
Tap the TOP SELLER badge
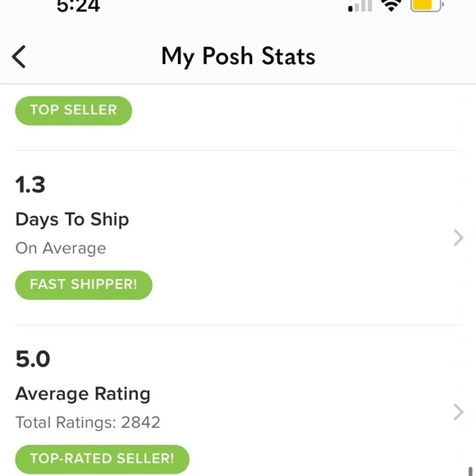pyautogui.click(x=74, y=111)
